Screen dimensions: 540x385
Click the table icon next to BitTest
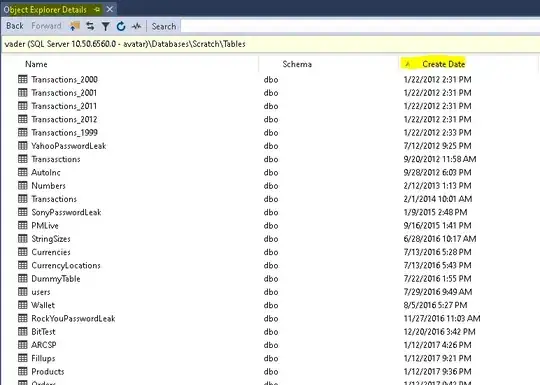[23, 332]
